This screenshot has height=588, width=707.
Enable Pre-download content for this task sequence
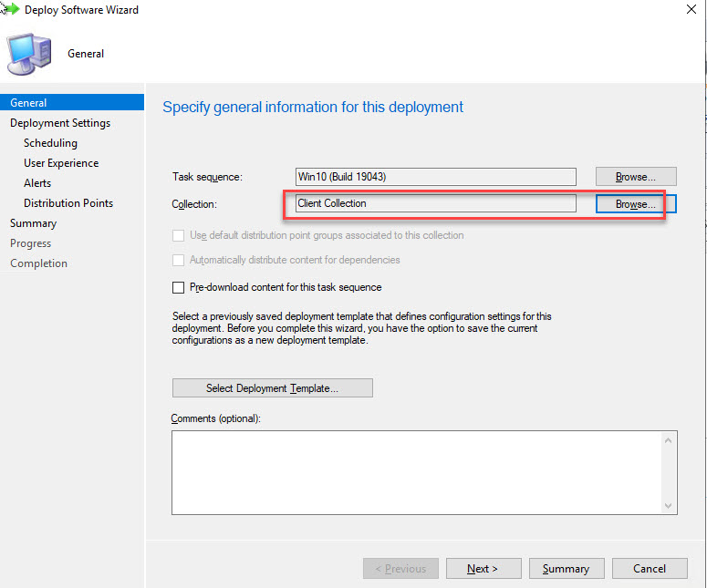tap(179, 287)
